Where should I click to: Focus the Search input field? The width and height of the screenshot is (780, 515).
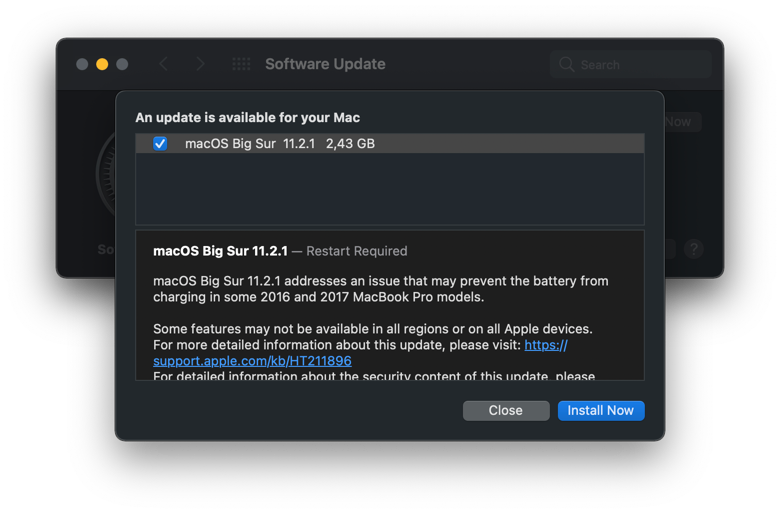click(x=640, y=64)
